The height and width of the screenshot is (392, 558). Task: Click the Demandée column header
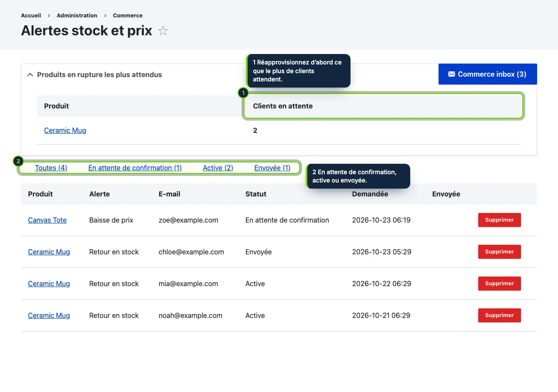[x=370, y=194]
